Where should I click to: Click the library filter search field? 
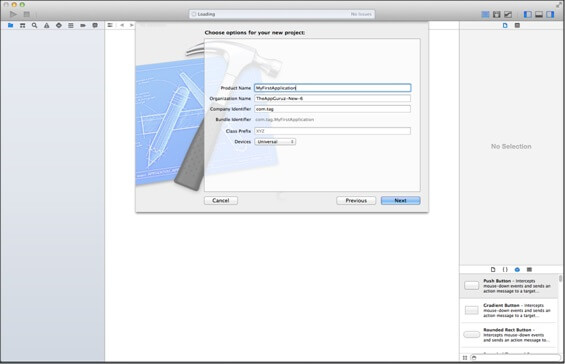[x=515, y=358]
